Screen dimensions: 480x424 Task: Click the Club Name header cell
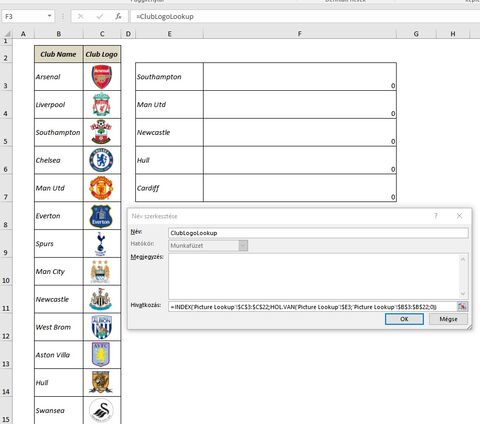pos(58,54)
